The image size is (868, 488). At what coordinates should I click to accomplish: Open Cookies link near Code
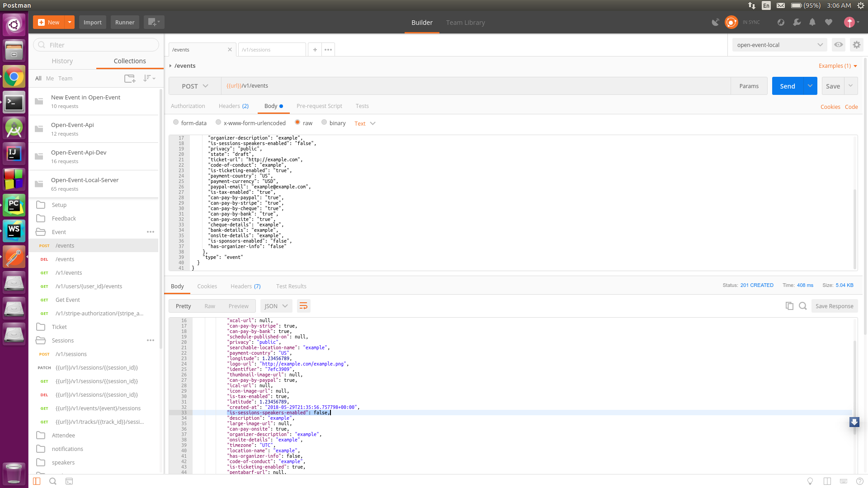click(830, 107)
